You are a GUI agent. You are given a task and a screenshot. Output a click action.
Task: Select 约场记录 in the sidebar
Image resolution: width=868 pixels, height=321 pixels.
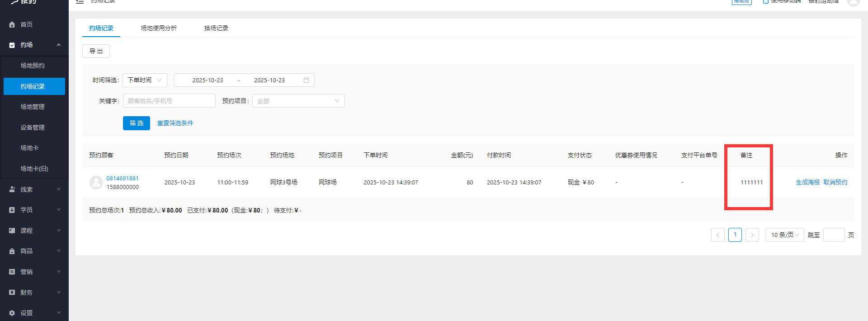click(x=34, y=86)
